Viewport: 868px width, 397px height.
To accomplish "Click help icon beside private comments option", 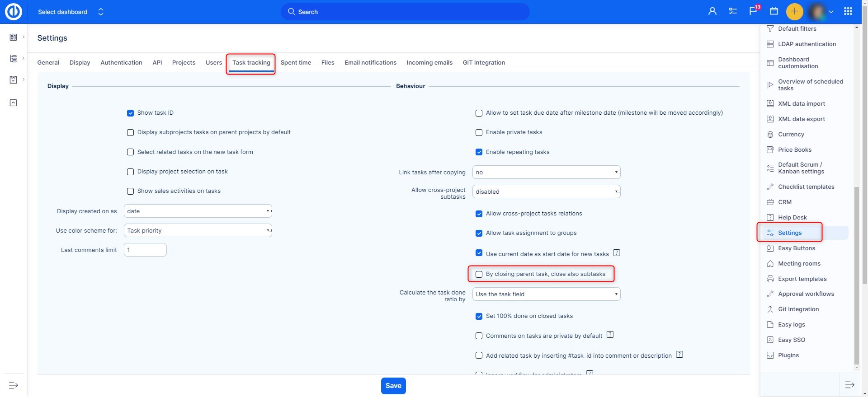I will pyautogui.click(x=610, y=335).
